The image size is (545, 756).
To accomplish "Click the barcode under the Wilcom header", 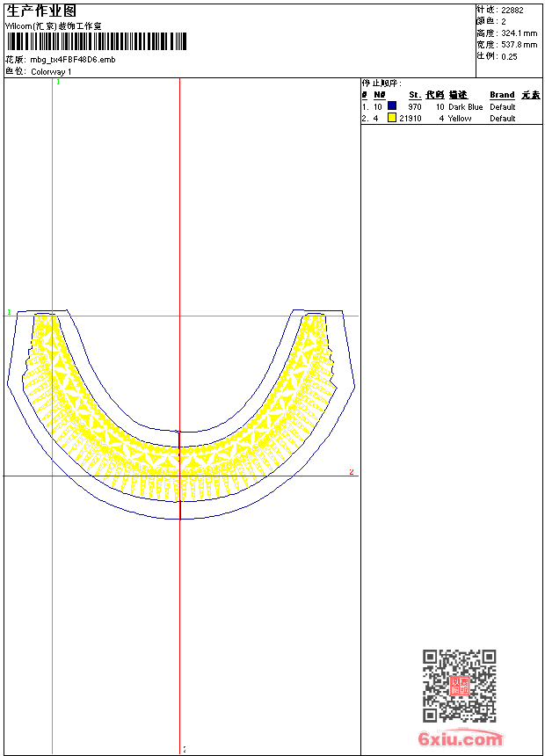I will tap(97, 42).
